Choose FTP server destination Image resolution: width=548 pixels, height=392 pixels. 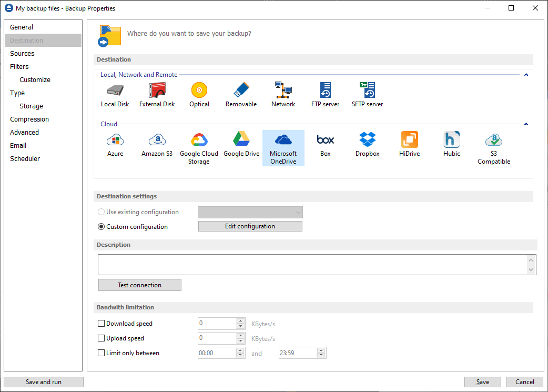326,95
